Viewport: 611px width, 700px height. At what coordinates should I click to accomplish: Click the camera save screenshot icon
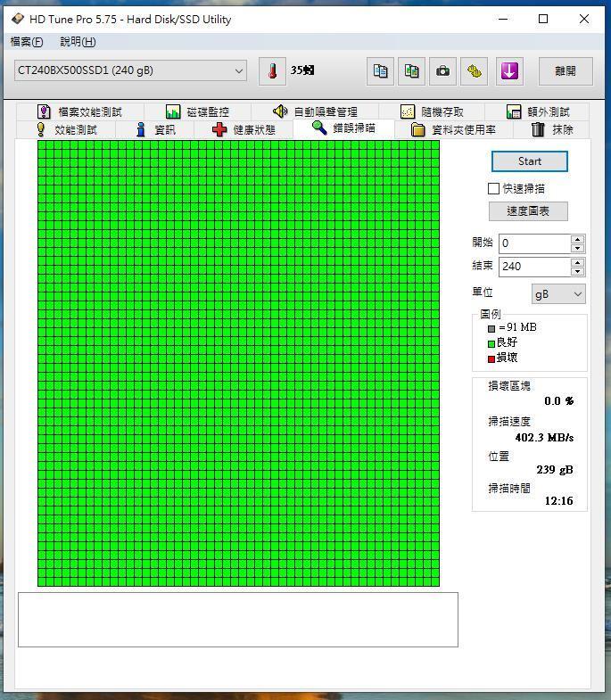(442, 71)
